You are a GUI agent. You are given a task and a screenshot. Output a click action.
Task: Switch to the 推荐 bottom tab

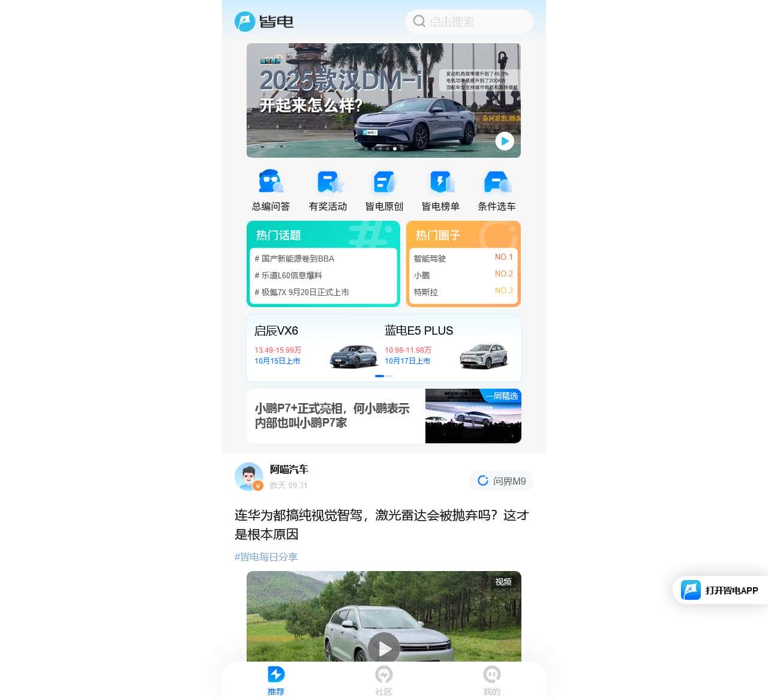(276, 681)
